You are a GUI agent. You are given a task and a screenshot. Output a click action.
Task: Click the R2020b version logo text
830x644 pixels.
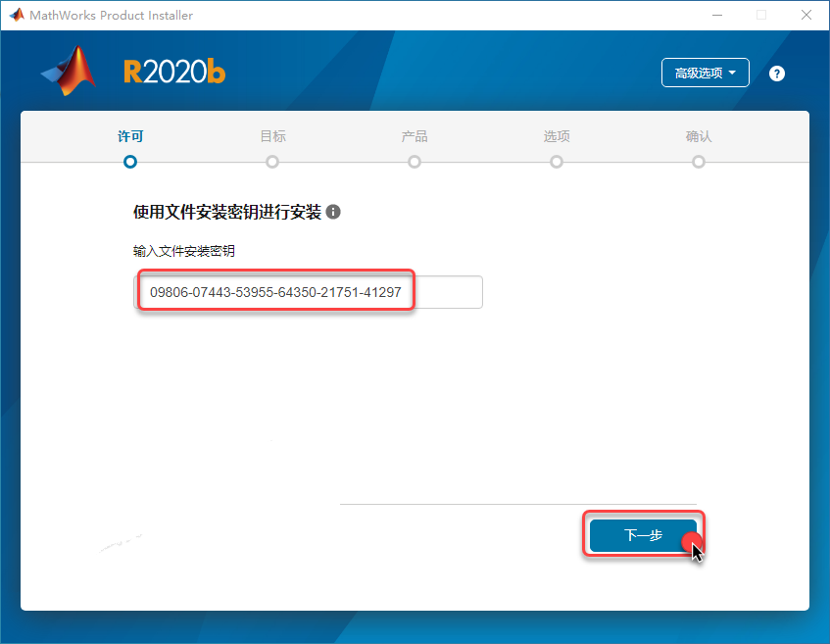click(x=174, y=72)
